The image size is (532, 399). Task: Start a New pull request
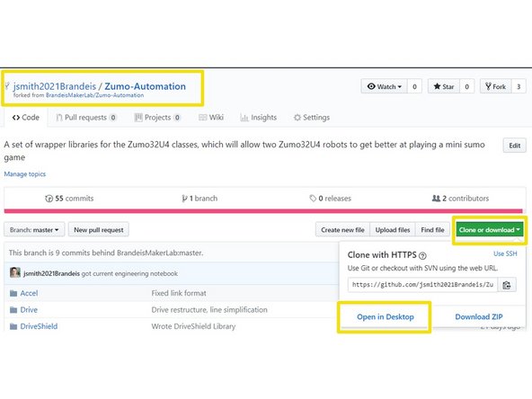[x=98, y=230]
